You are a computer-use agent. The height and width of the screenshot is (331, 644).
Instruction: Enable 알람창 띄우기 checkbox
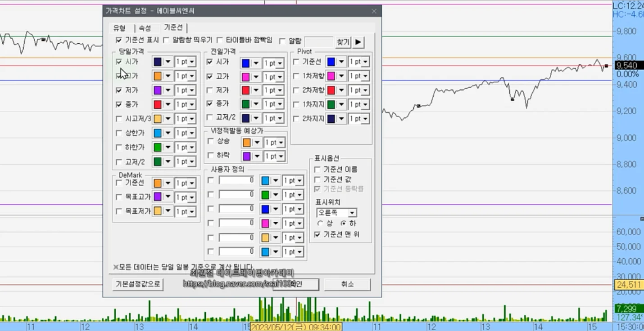pos(166,40)
